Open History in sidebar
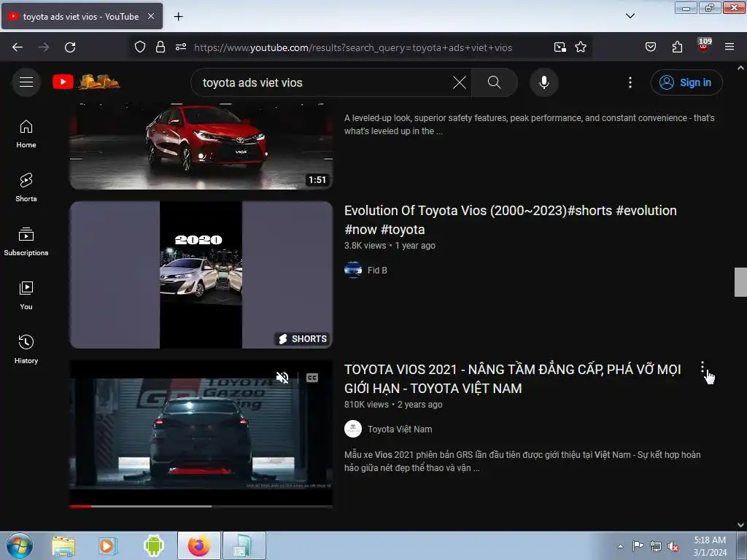Screen dimensions: 747x560 pos(26,349)
